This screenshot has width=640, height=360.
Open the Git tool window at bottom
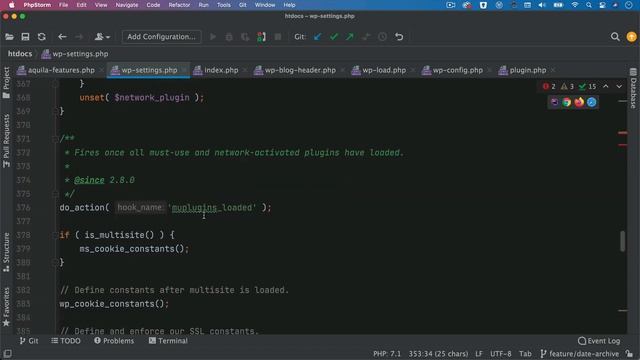29,341
